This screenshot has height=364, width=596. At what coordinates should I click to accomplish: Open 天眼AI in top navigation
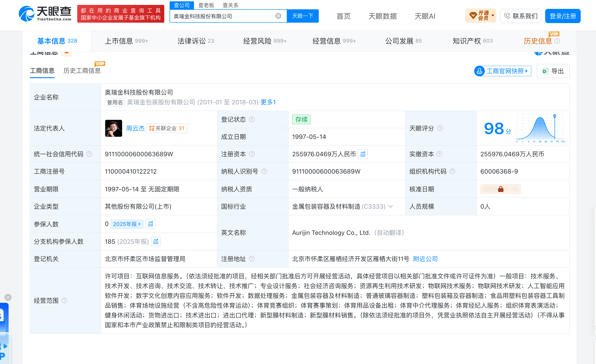pyautogui.click(x=425, y=16)
